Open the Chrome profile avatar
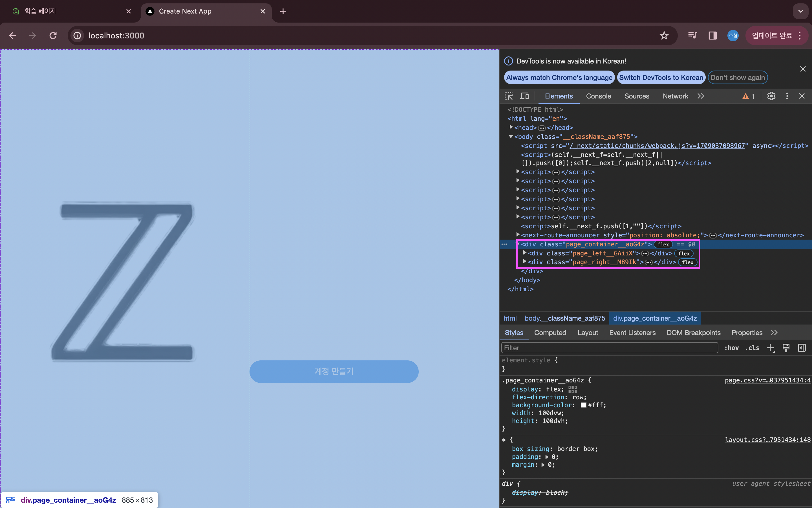 click(x=733, y=35)
